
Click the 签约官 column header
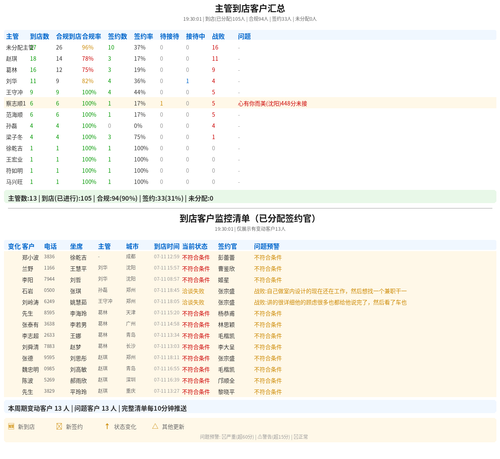(227, 246)
